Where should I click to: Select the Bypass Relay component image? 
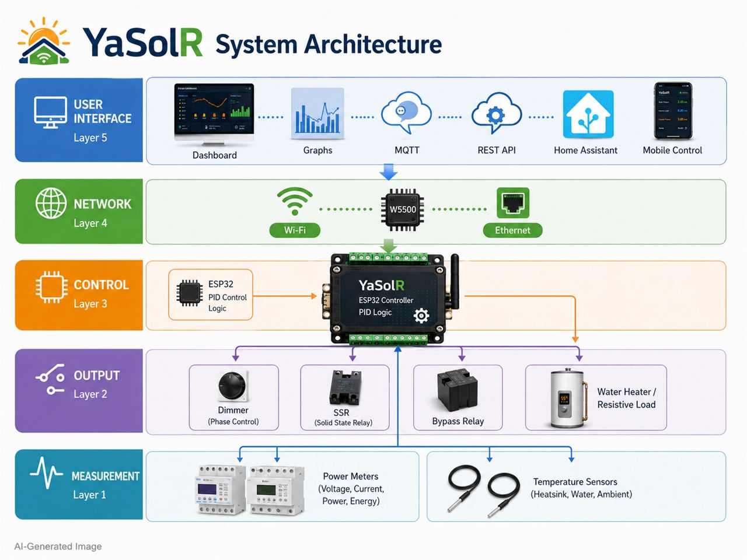(x=457, y=390)
